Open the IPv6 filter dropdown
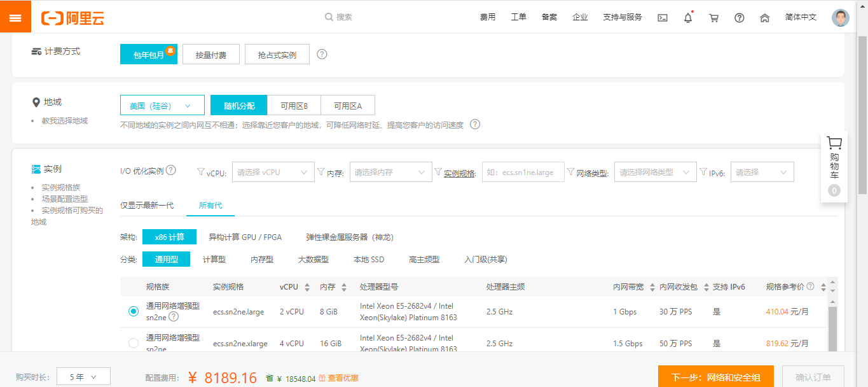 [762, 172]
